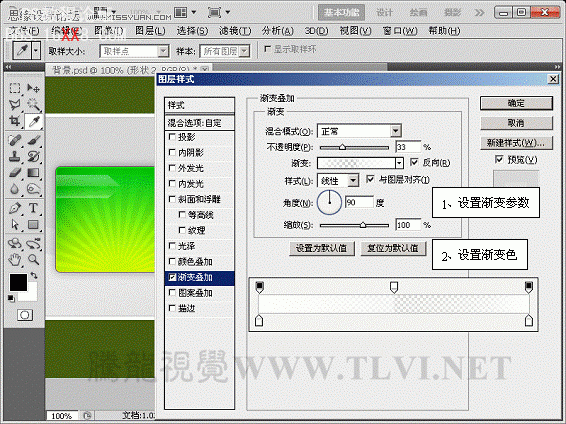Select the History Brush tool

33,156
